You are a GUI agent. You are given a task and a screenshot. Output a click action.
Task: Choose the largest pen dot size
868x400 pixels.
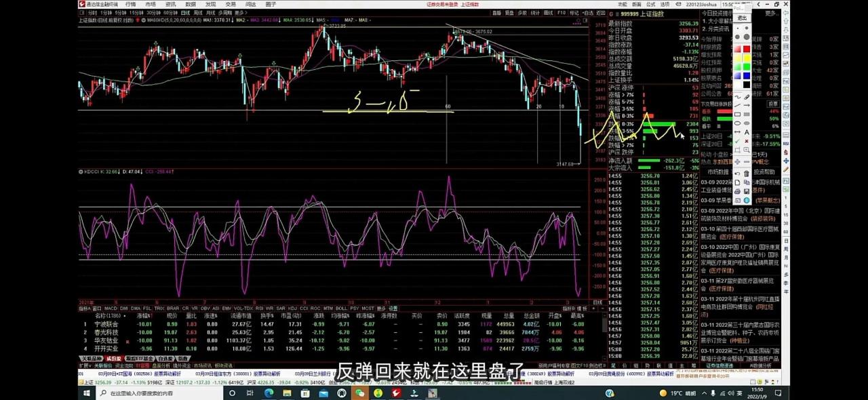pyautogui.click(x=746, y=37)
